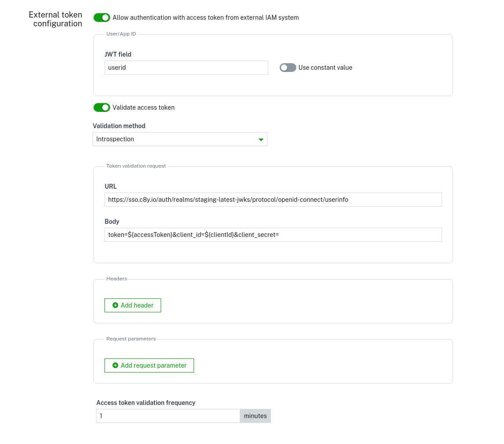Viewport: 504px width, 444px height.
Task: Click the plus icon in Add request parameter button
Action: 115,365
